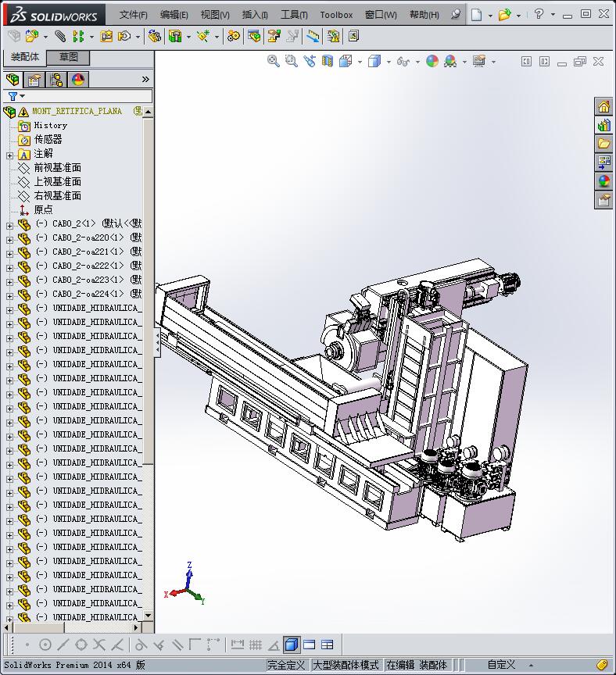Click Zoom to Area magnifier icon
This screenshot has height=675, width=616.
(x=292, y=61)
